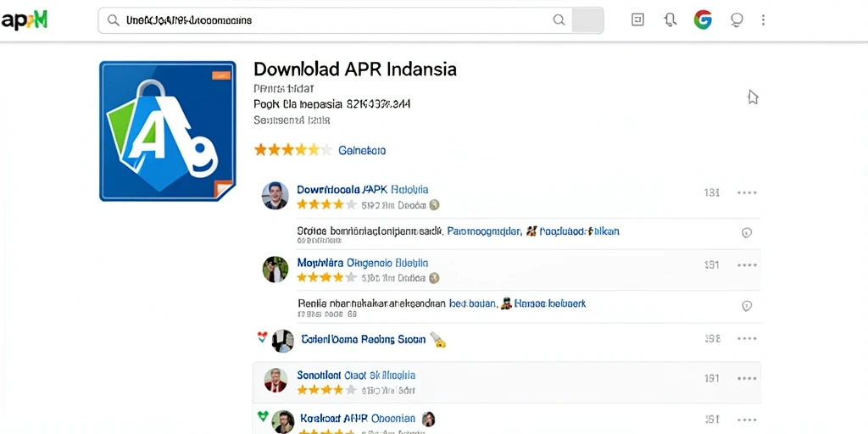
Task: Click the avatar beside "Mophlara Okigeneio"
Action: (275, 269)
